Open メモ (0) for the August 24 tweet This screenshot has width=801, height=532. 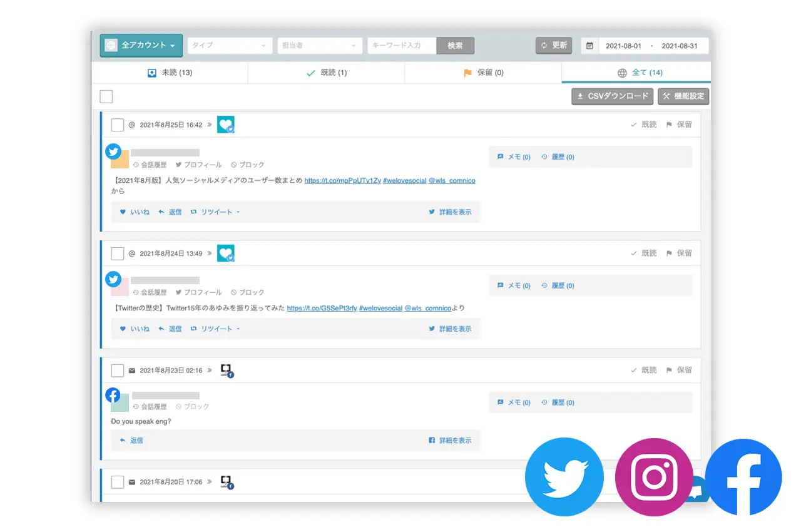[x=514, y=285]
